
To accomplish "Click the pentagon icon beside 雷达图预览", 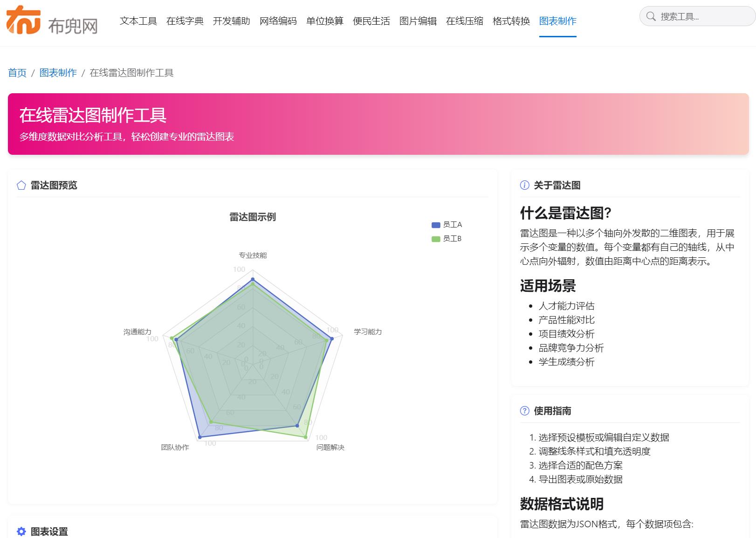I will click(21, 186).
